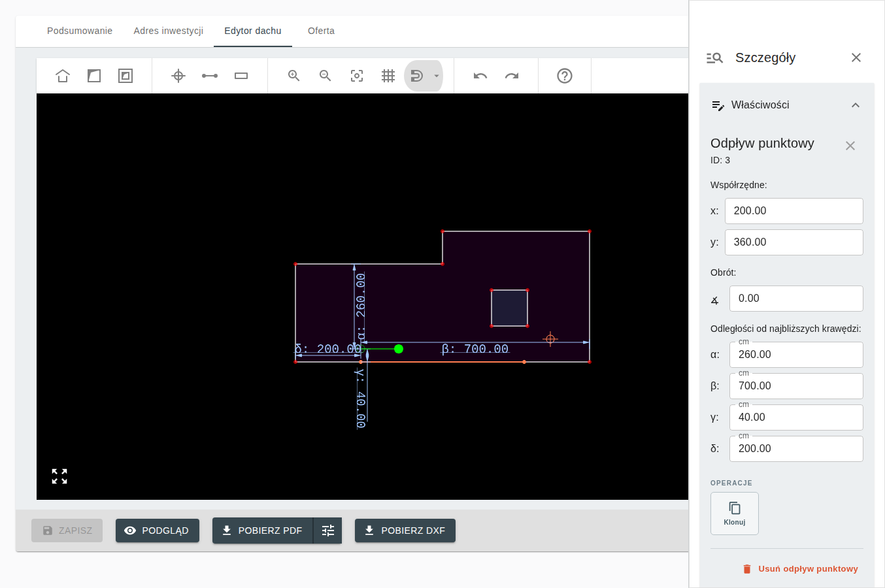885x588 pixels.
Task: Select the square obstacle on the roof
Action: coord(509,308)
